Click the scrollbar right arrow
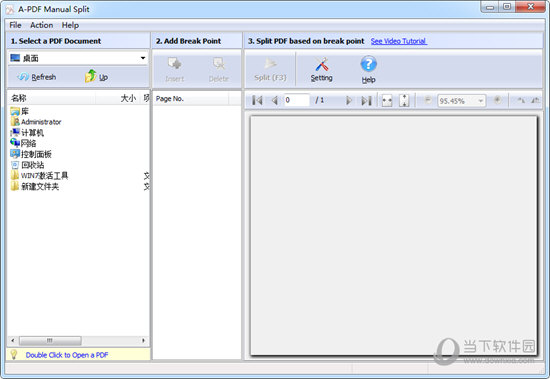This screenshot has height=379, width=550. [143, 340]
